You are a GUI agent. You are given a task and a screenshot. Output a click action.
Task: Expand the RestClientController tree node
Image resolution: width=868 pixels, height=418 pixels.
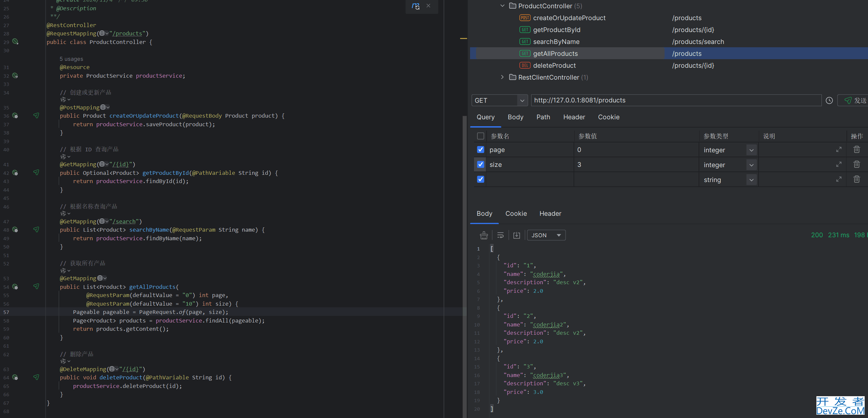[502, 77]
